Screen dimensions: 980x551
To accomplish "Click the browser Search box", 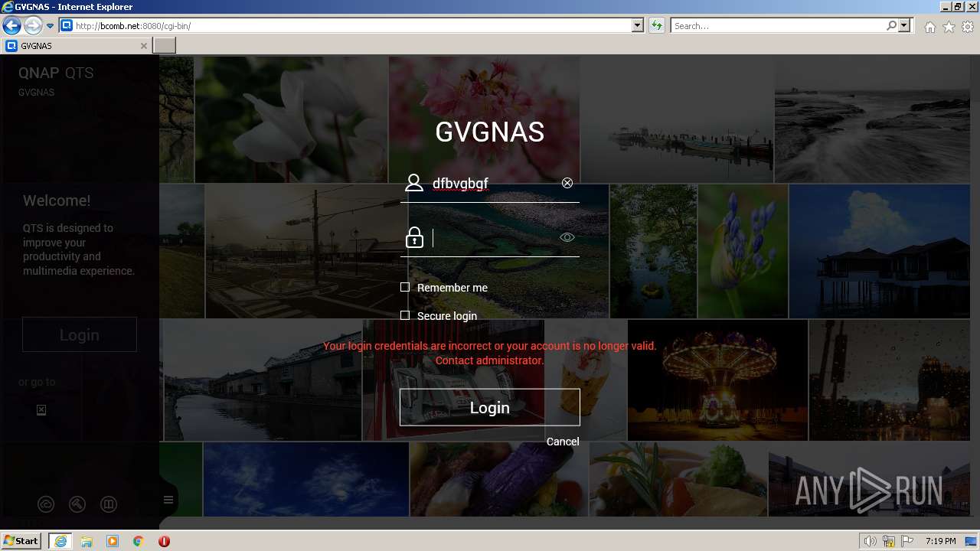I will (x=778, y=26).
